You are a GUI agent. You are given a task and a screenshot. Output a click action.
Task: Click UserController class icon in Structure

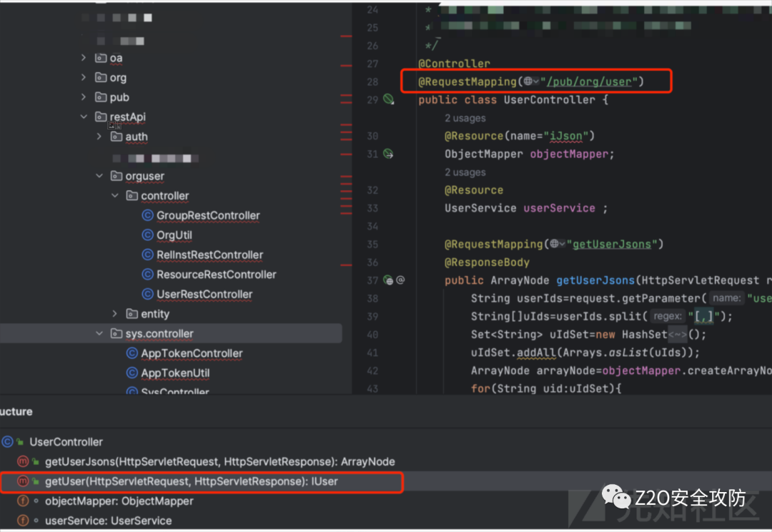[x=7, y=442]
